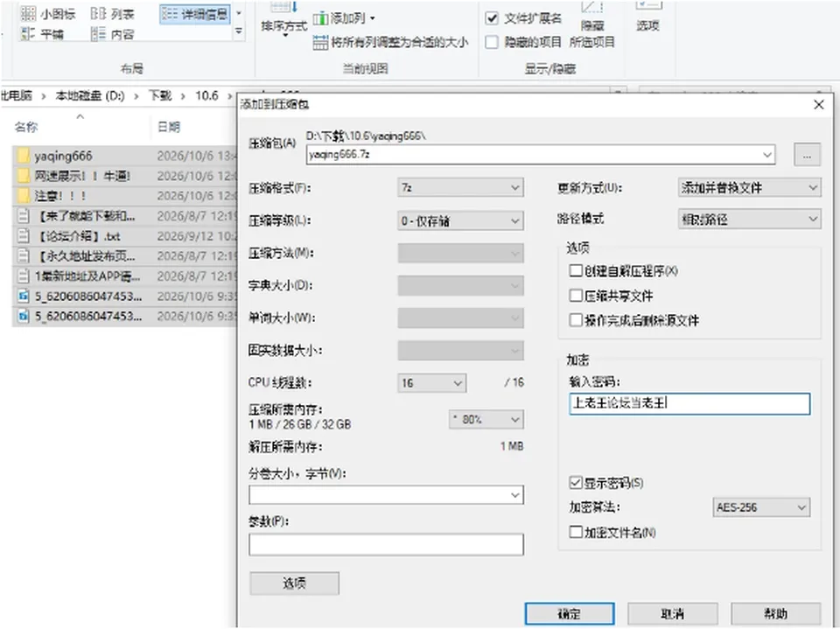
Task: Click Size all columns to fit icon
Action: [320, 42]
